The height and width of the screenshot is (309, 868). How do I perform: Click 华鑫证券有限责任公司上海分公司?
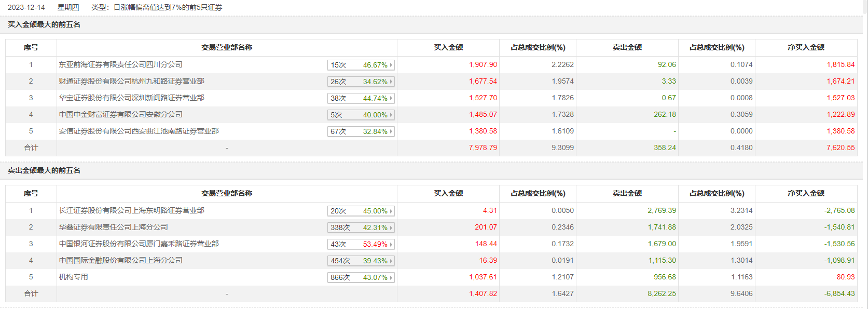click(x=113, y=227)
